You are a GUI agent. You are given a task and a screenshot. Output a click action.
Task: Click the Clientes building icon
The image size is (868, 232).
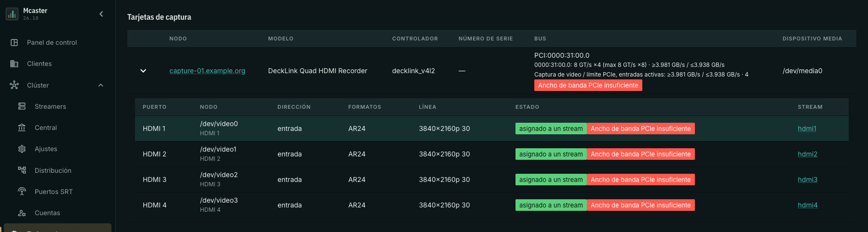point(14,64)
